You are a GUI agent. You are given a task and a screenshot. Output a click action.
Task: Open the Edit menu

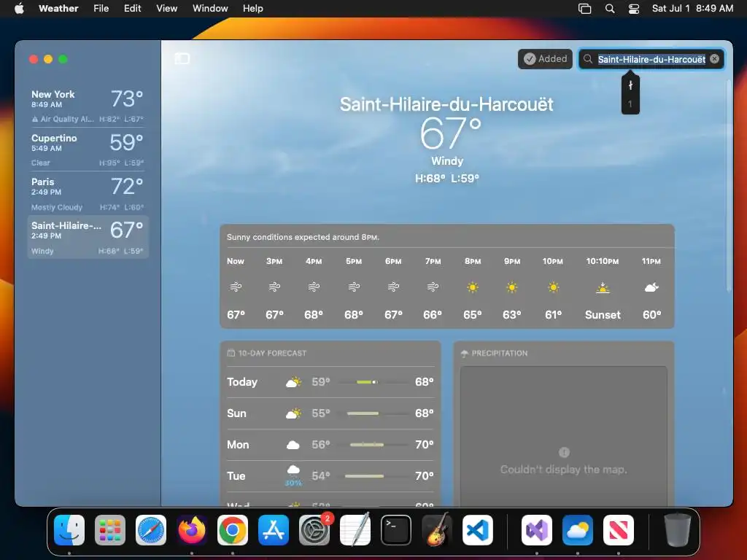pyautogui.click(x=133, y=8)
